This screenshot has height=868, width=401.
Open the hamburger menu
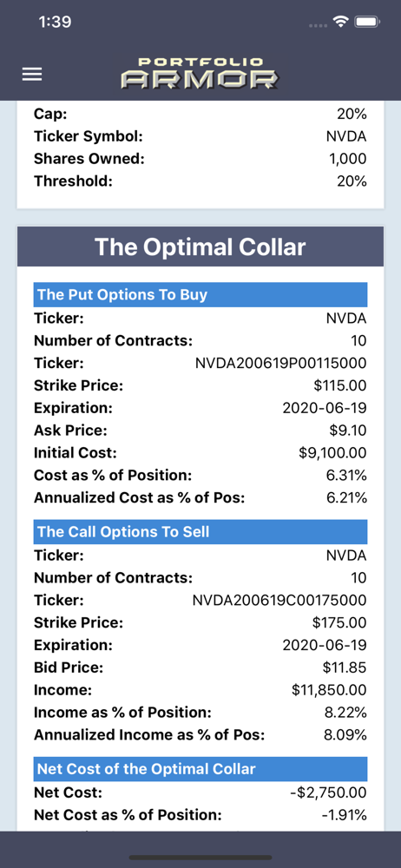32,74
